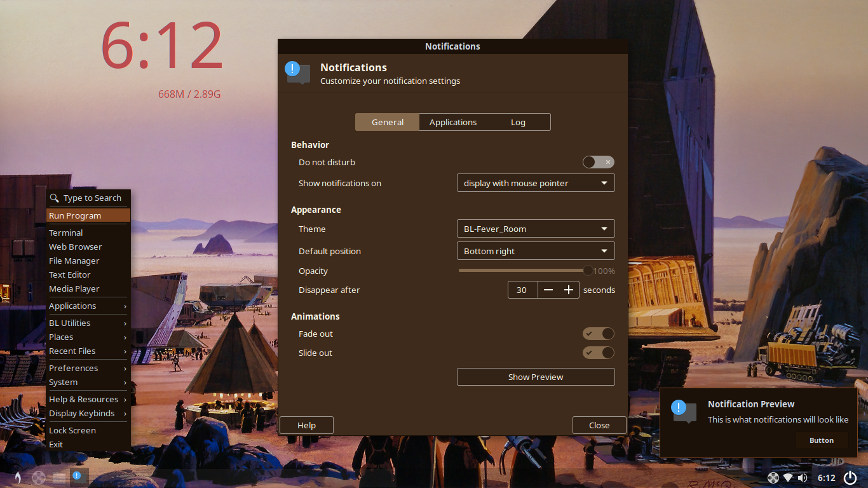Open File Manager from the menu

88,261
